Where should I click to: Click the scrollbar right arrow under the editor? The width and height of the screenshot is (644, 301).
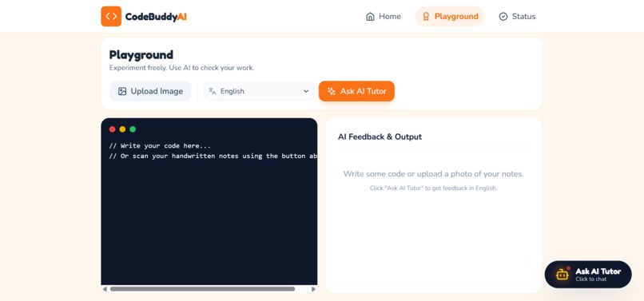coord(313,289)
